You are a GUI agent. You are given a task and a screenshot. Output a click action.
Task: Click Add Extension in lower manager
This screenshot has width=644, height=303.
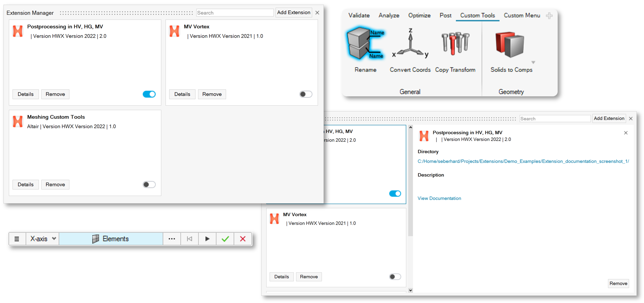click(609, 119)
